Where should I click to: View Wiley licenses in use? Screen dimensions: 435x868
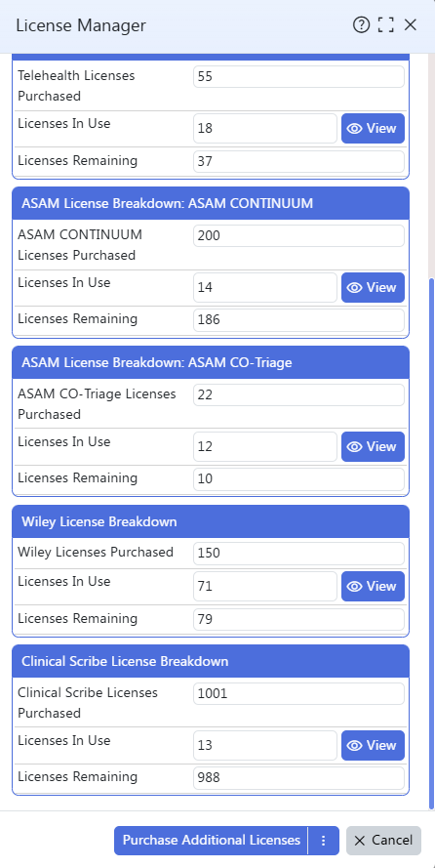click(x=374, y=586)
